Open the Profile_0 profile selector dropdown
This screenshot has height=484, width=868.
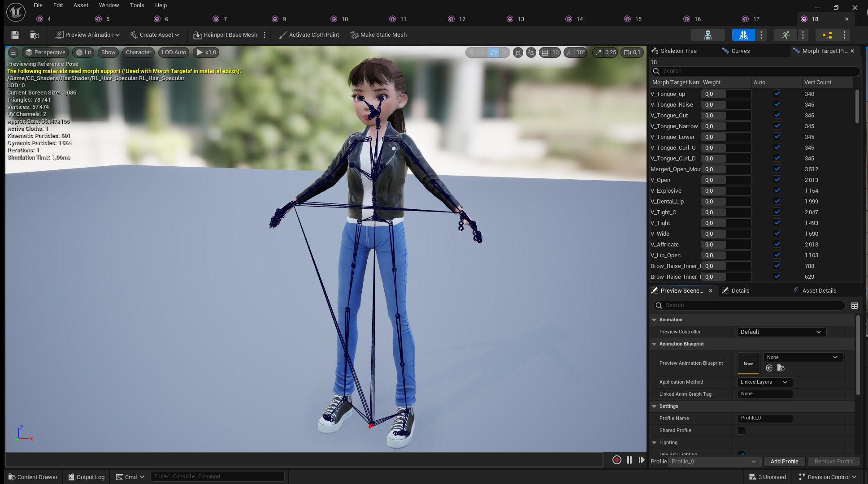click(x=714, y=462)
